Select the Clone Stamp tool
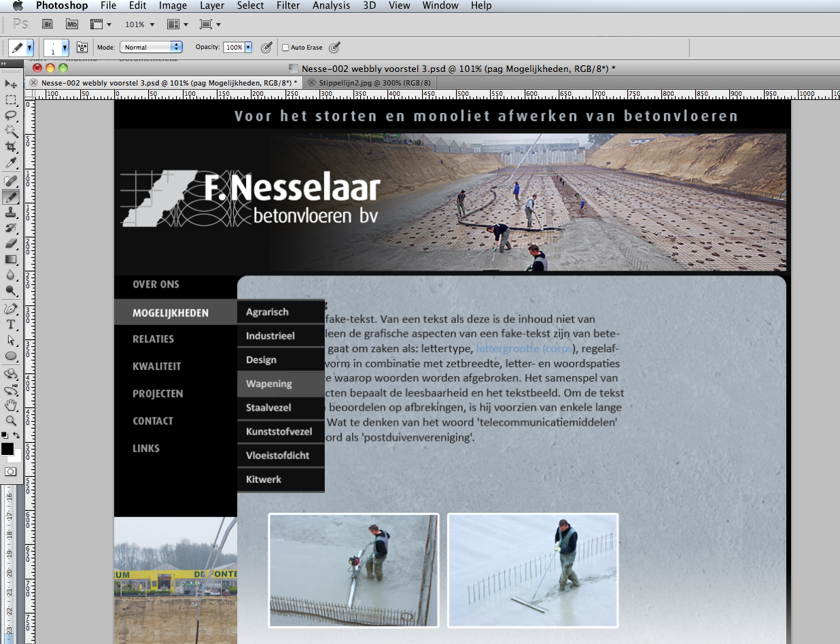The image size is (840, 644). (11, 212)
